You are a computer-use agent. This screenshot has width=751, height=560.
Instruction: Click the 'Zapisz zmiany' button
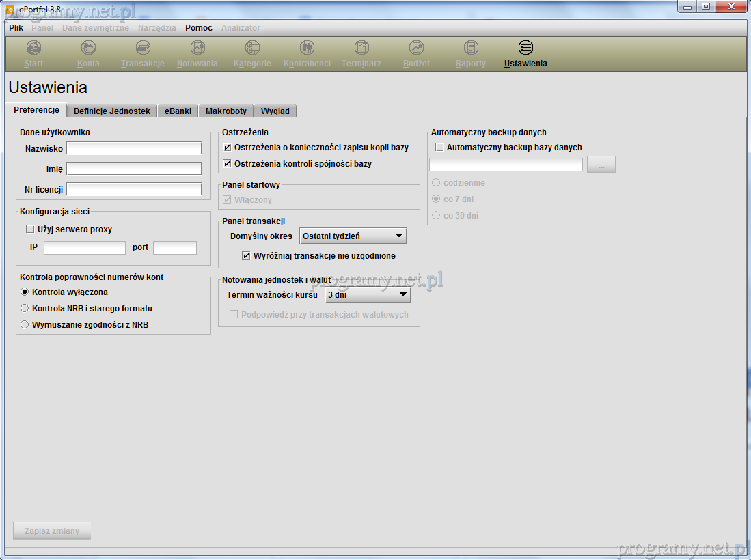[x=52, y=531]
